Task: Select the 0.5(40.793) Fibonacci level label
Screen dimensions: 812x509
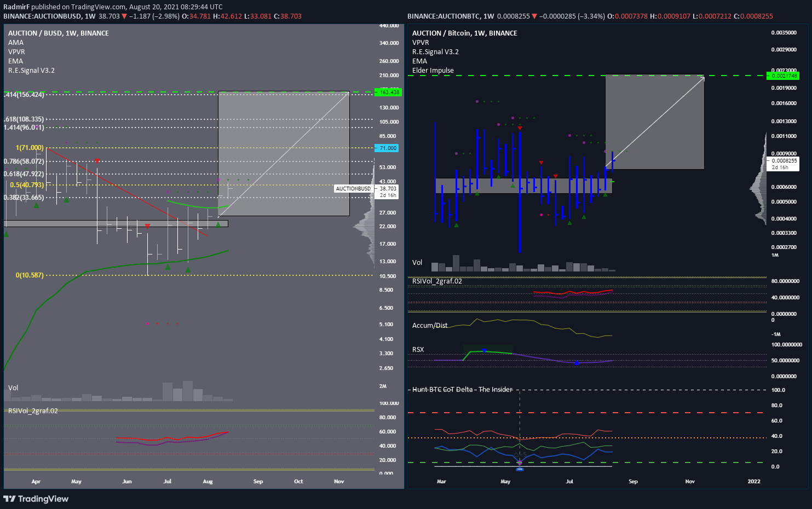Action: coord(27,185)
